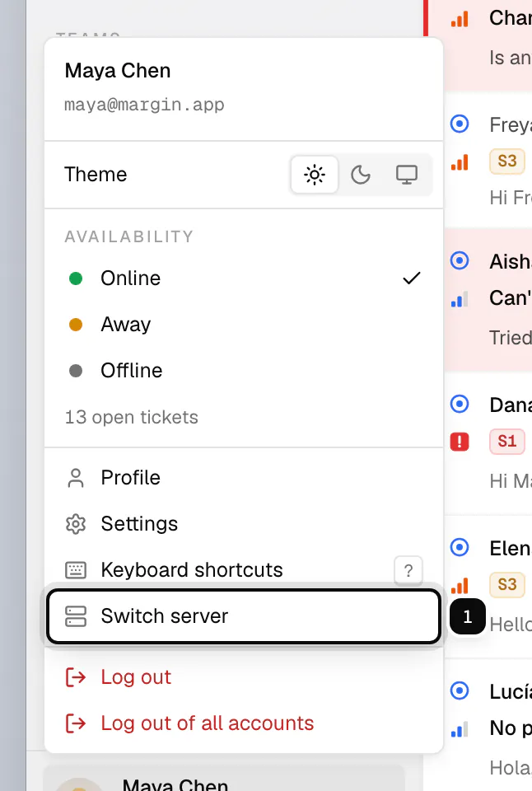Click the priority bars icon on Elena's ticket
Screen dimensions: 532x791
point(460,585)
